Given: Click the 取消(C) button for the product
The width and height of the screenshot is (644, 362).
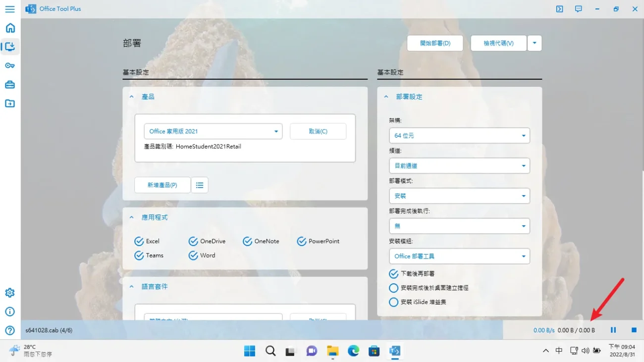Looking at the screenshot, I should point(318,131).
